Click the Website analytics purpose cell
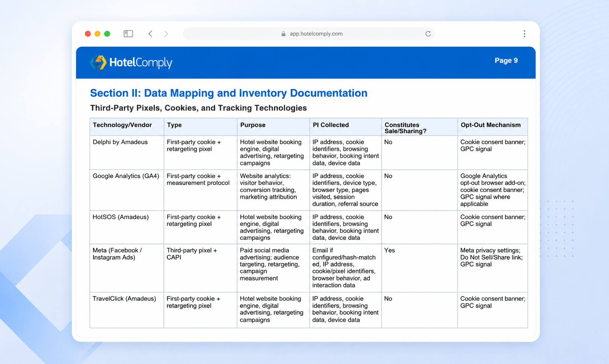This screenshot has width=609, height=364. [x=273, y=190]
